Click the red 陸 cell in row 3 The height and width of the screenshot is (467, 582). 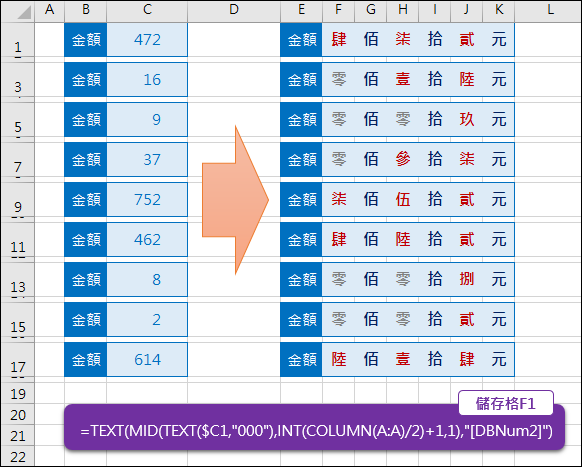pyautogui.click(x=466, y=79)
